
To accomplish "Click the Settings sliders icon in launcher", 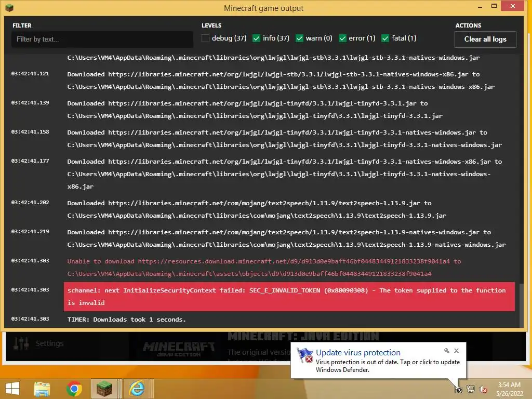I will point(21,343).
